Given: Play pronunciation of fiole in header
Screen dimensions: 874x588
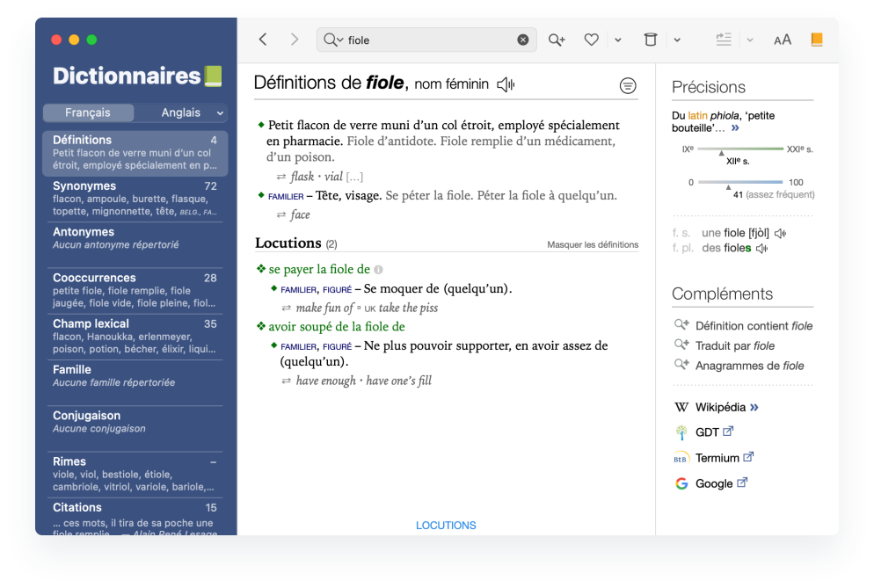Looking at the screenshot, I should pos(506,84).
